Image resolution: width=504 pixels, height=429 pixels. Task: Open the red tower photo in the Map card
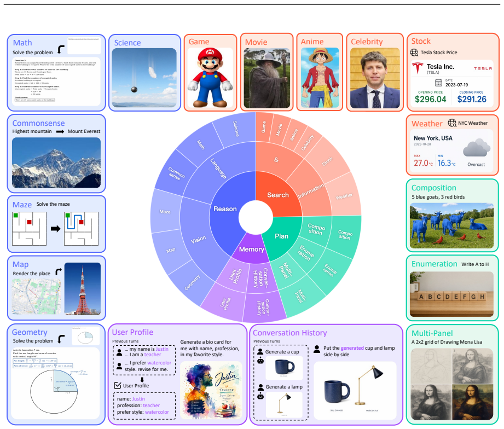(82, 288)
